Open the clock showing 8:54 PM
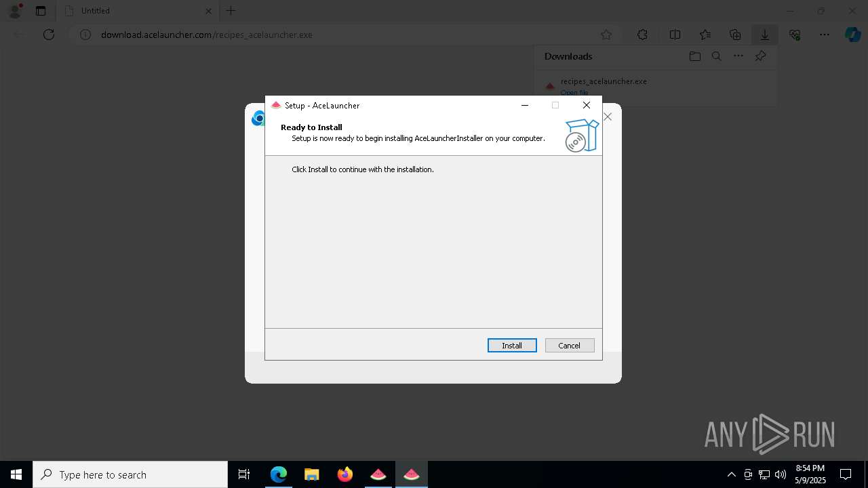Viewport: 868px width, 488px height. 810,474
